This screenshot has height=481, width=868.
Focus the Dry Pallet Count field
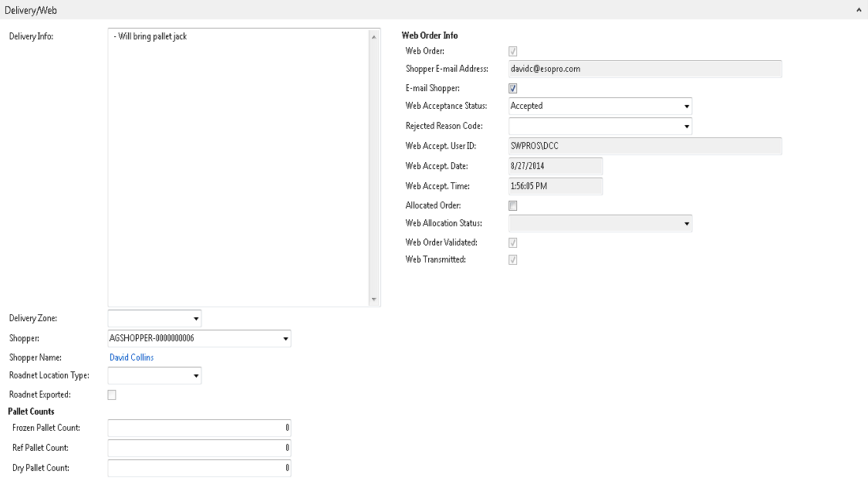(199, 468)
